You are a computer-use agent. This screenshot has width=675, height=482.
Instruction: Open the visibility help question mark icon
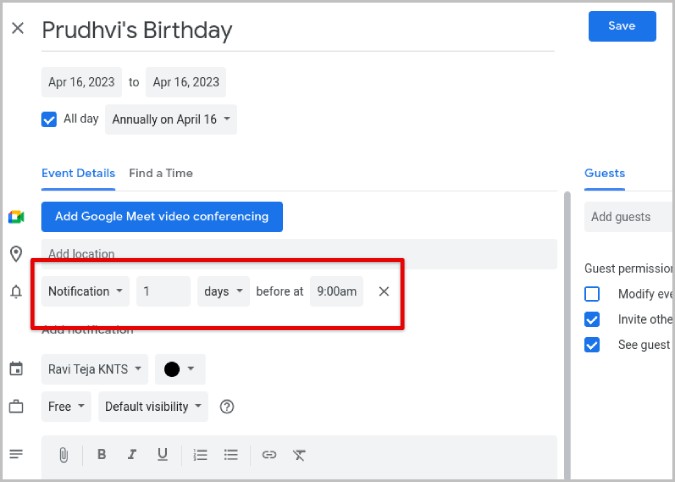click(x=227, y=407)
